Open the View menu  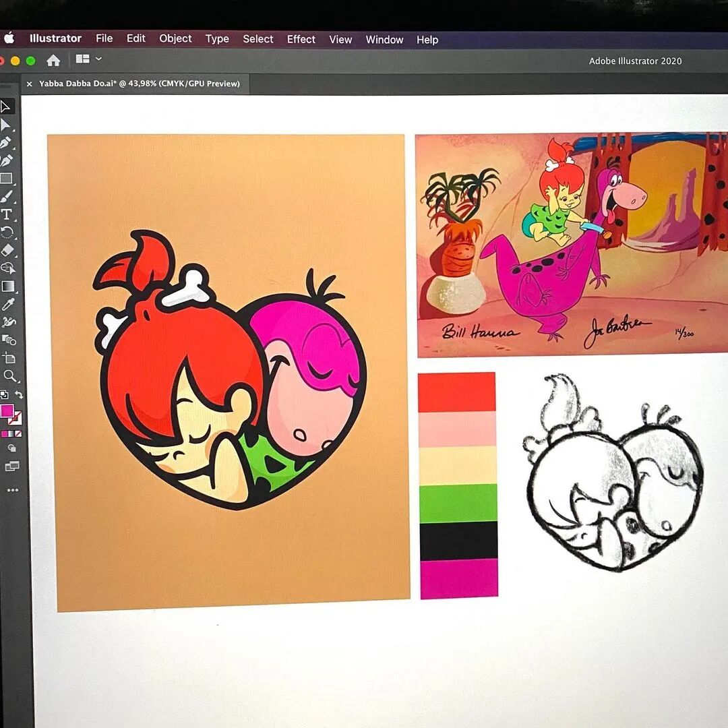tap(340, 40)
